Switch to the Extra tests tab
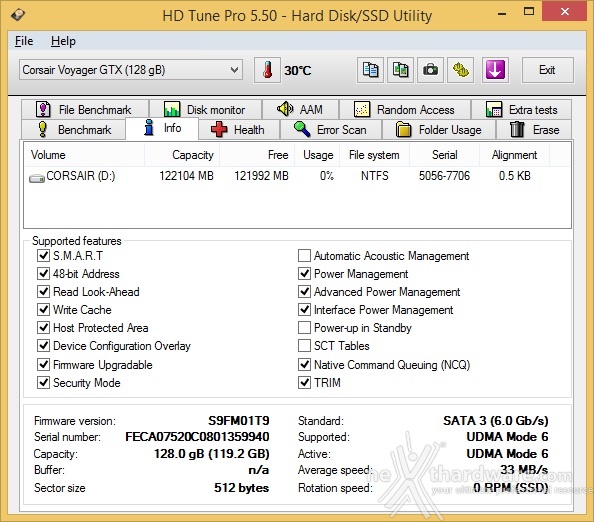The width and height of the screenshot is (594, 522). pos(521,109)
